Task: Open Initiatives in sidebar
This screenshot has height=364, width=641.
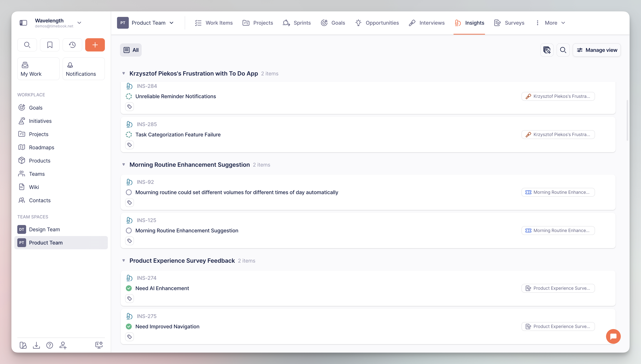Action: click(61, 121)
